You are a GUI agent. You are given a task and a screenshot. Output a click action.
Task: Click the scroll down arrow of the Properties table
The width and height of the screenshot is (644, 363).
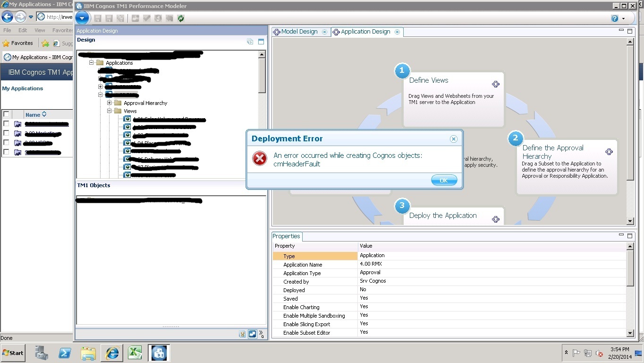[630, 333]
